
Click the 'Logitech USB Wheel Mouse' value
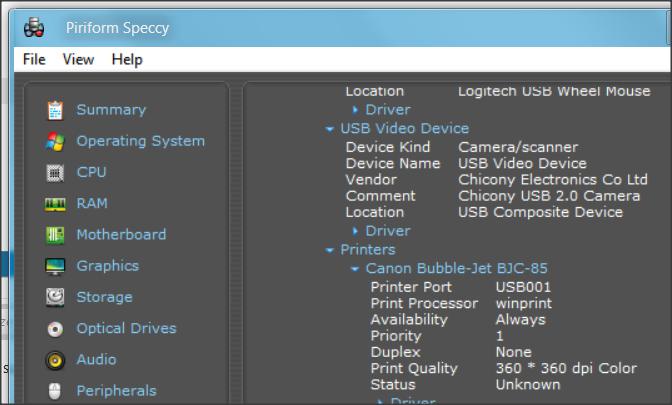tap(554, 91)
